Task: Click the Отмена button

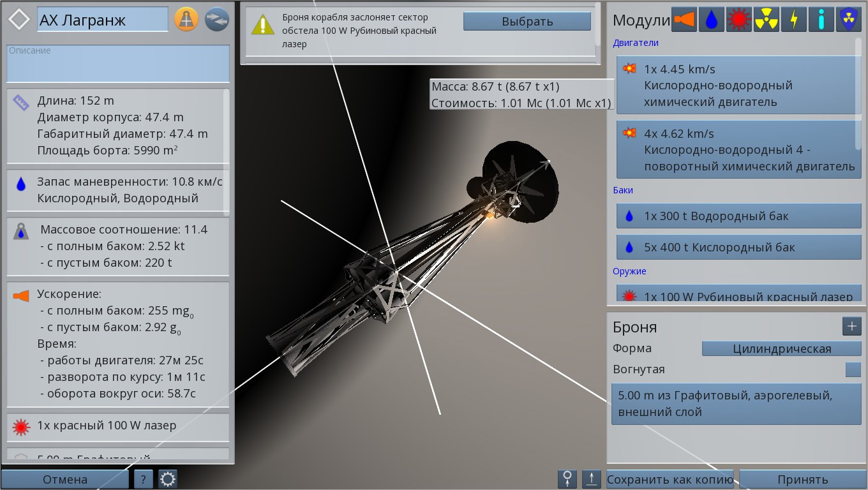Action: pyautogui.click(x=64, y=479)
